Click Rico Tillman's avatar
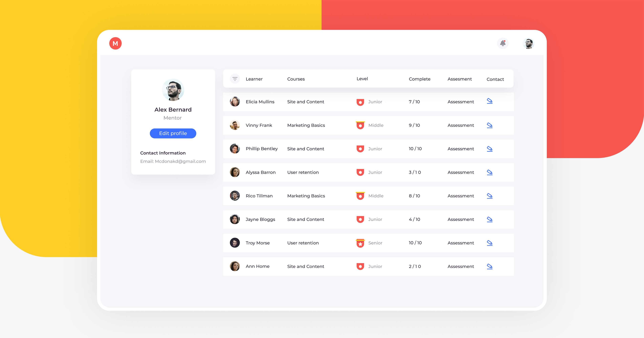 click(x=235, y=196)
